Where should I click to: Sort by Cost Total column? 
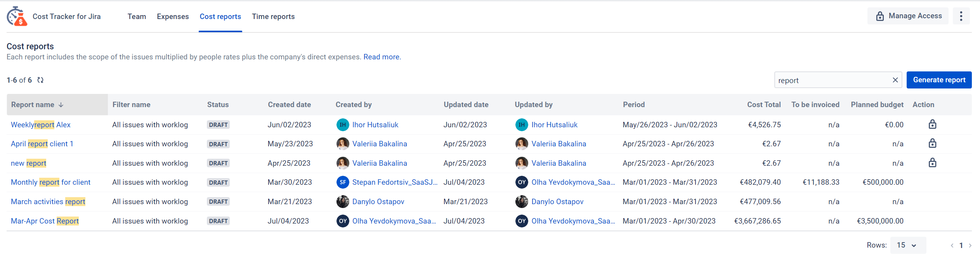(x=764, y=104)
